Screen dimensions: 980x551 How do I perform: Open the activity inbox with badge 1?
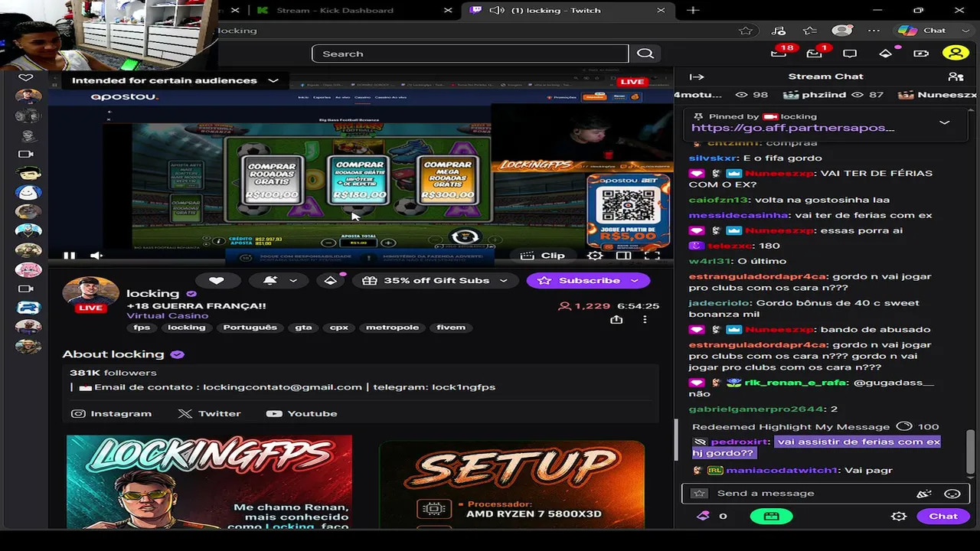(x=814, y=53)
